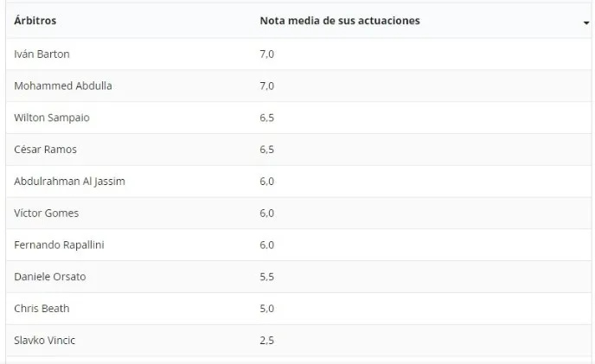The height and width of the screenshot is (364, 595).
Task: Click the Slavko Vincic name cell
Action: click(x=45, y=341)
